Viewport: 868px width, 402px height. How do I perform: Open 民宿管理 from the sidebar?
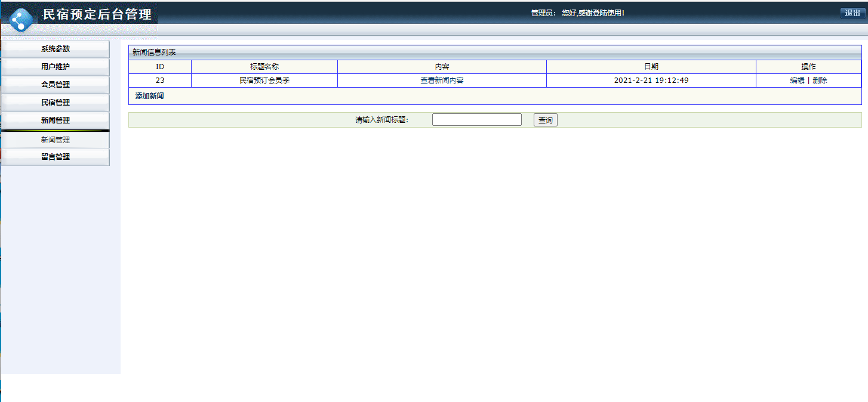tap(57, 101)
